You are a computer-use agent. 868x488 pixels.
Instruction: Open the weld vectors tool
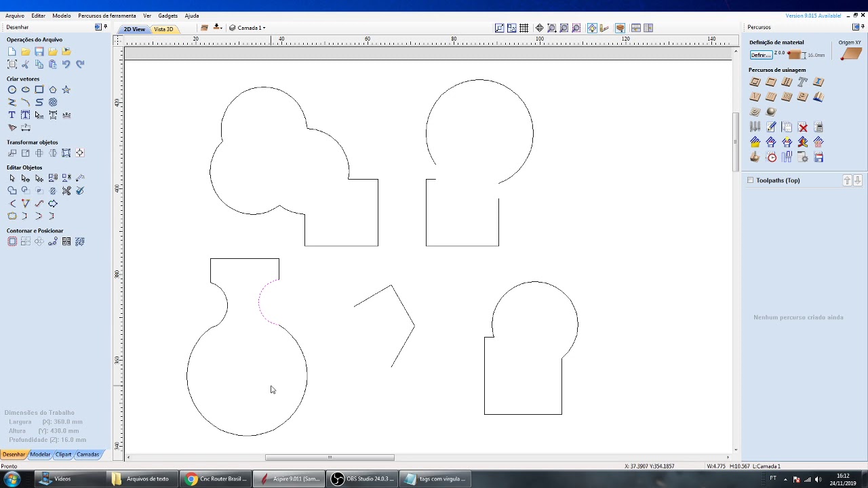click(x=12, y=191)
